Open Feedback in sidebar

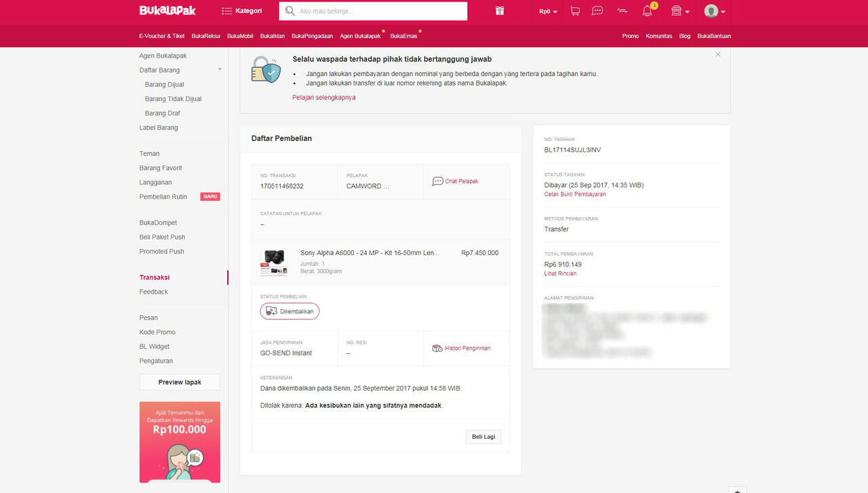tap(153, 292)
